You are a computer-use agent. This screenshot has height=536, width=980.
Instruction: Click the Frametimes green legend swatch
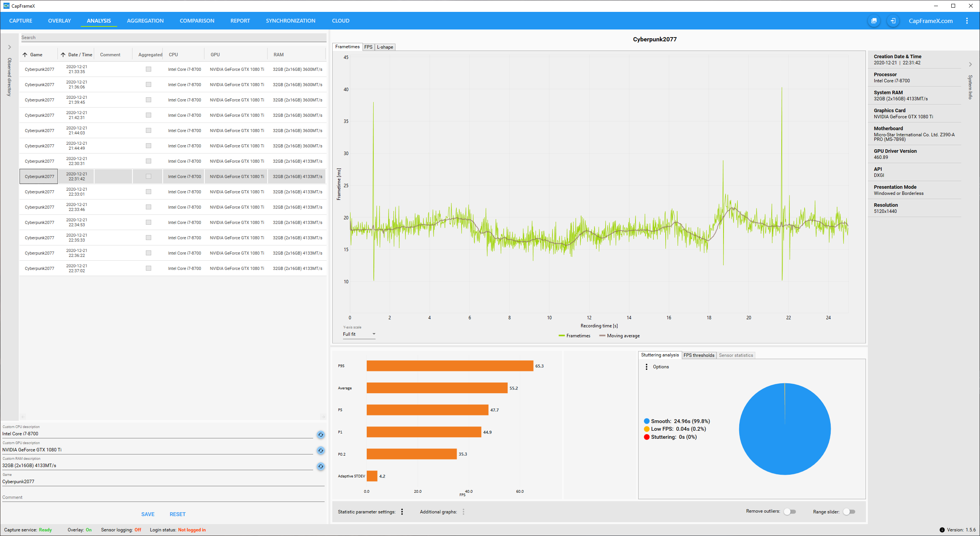(x=562, y=336)
